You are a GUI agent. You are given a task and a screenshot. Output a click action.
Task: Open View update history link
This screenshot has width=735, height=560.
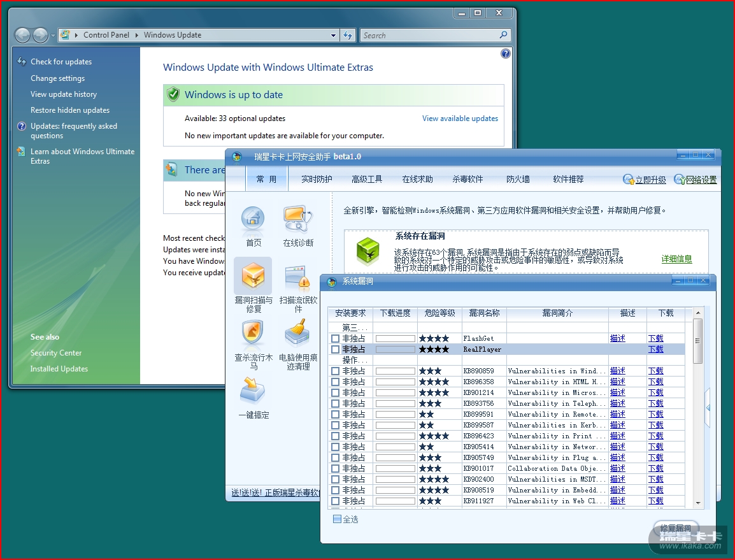pos(64,94)
